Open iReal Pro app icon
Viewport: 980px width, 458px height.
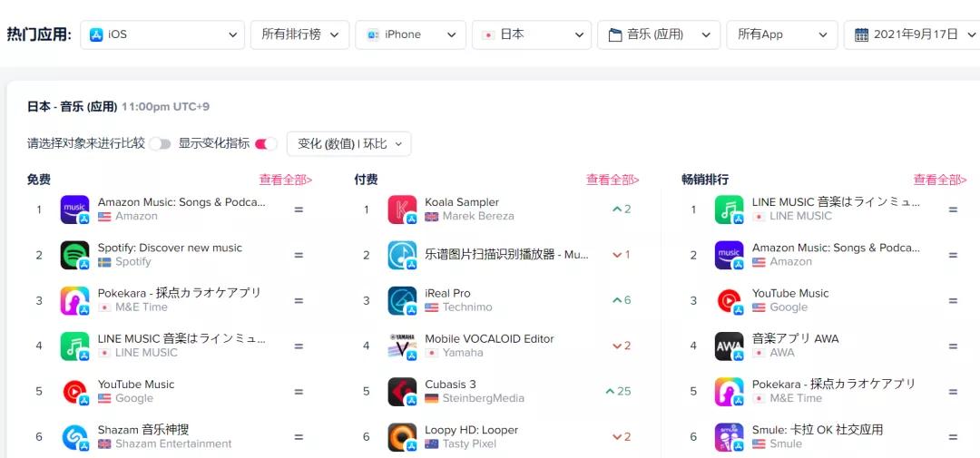pos(402,300)
